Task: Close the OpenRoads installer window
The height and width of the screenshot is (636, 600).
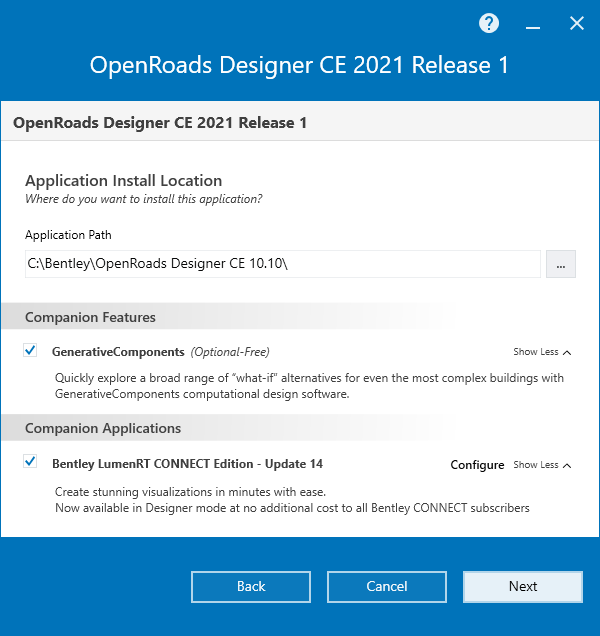Action: point(576,23)
